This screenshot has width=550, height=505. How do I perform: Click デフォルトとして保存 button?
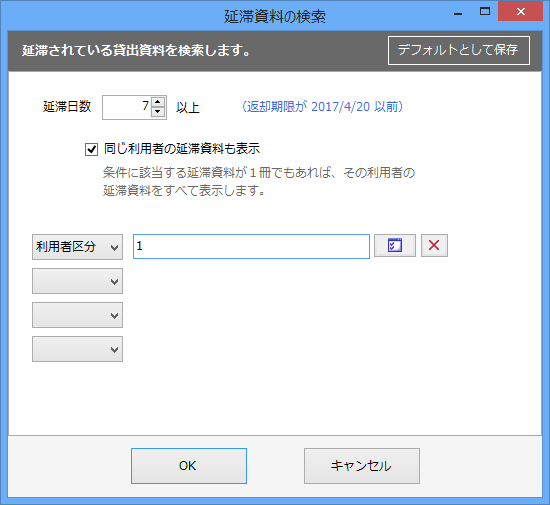click(459, 50)
